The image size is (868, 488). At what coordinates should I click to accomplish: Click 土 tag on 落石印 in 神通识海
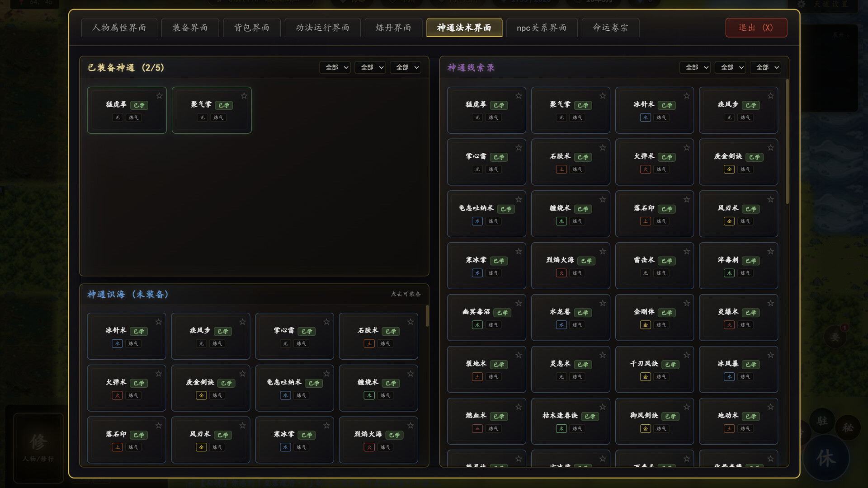click(117, 447)
